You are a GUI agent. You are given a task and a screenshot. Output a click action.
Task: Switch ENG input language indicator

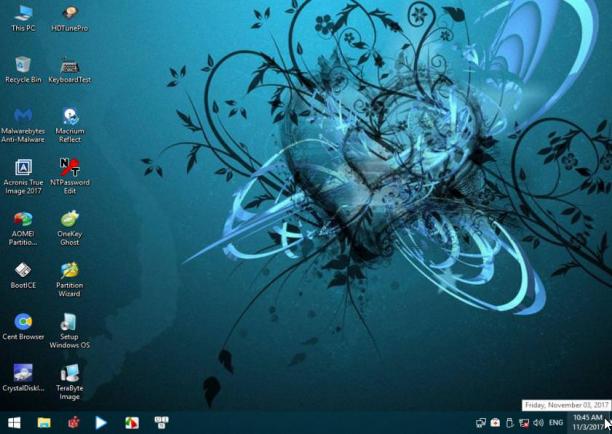click(x=556, y=423)
